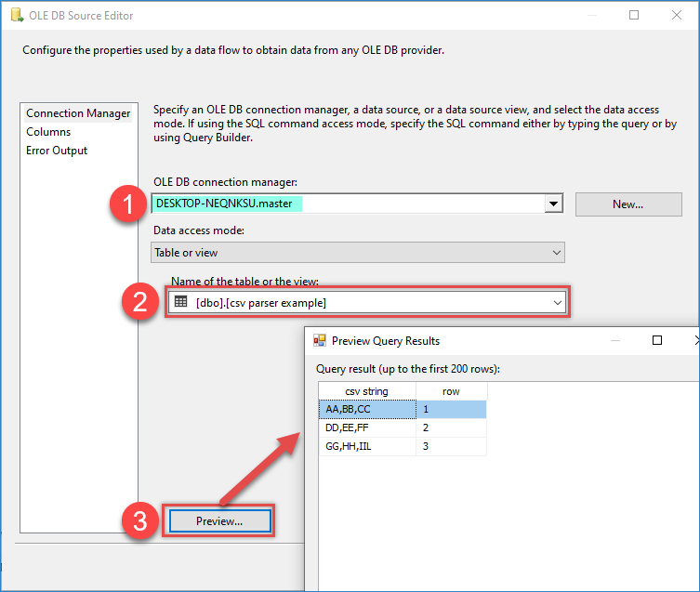
Task: Click the New... connection button
Action: pyautogui.click(x=628, y=204)
